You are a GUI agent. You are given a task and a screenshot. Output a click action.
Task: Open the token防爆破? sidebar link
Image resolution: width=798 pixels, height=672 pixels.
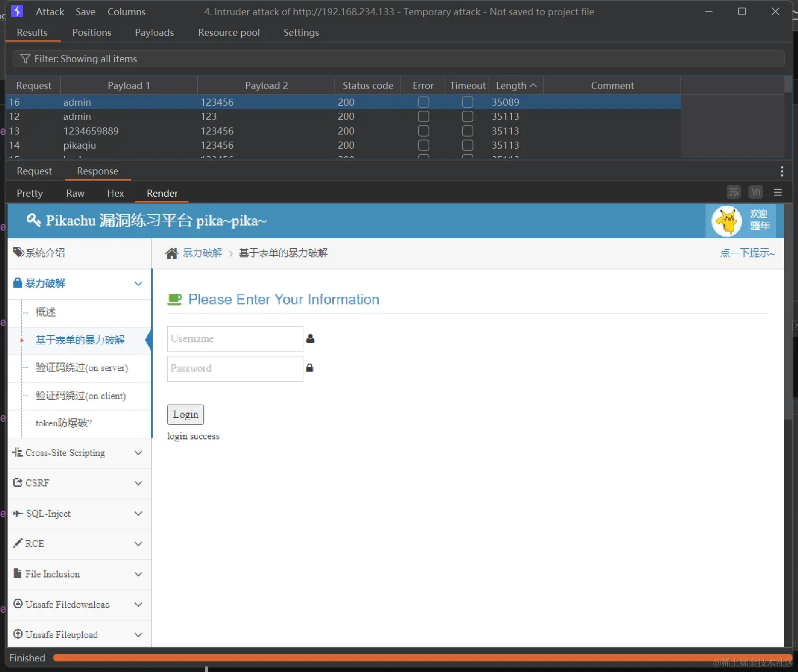pos(64,423)
